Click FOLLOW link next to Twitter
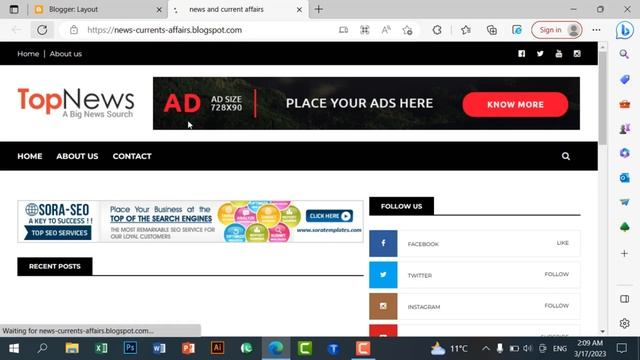Image resolution: width=640 pixels, height=360 pixels. pyautogui.click(x=556, y=274)
